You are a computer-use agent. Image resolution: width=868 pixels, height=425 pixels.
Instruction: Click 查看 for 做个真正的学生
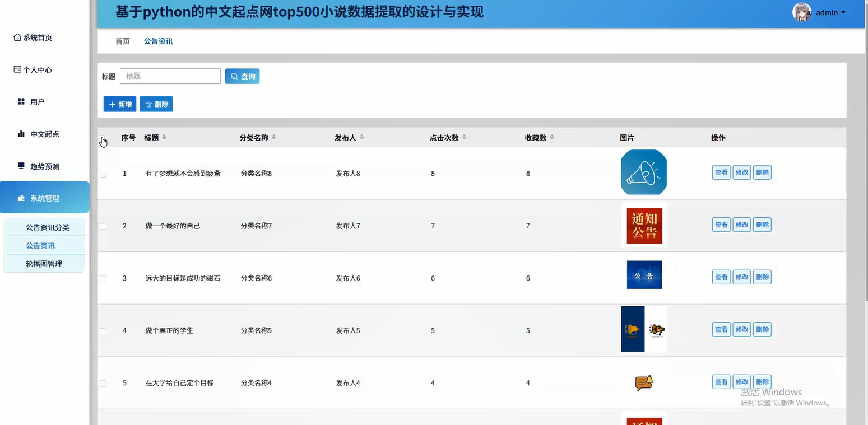[x=721, y=329]
